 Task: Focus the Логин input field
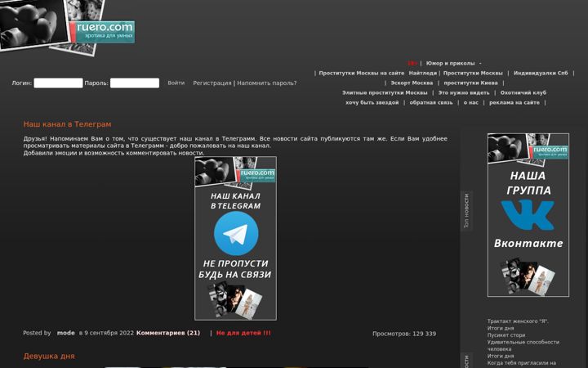coord(58,83)
